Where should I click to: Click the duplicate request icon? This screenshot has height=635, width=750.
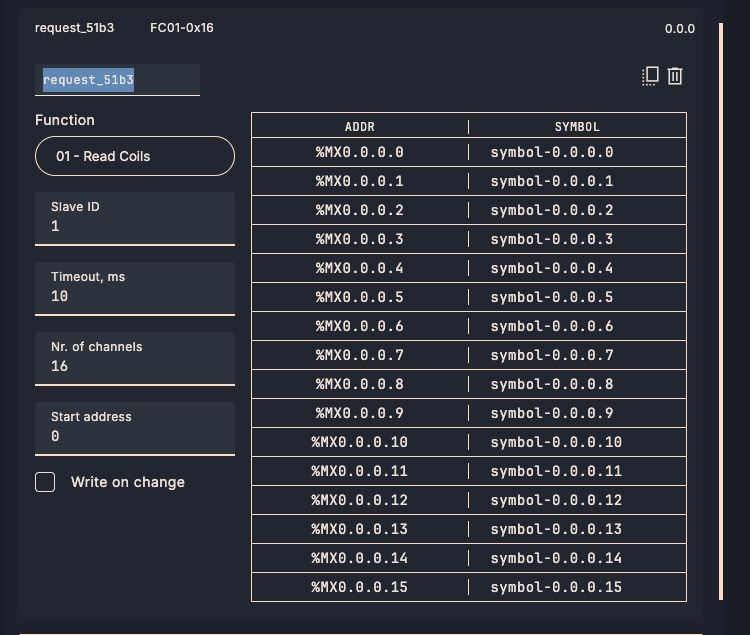tap(650, 76)
